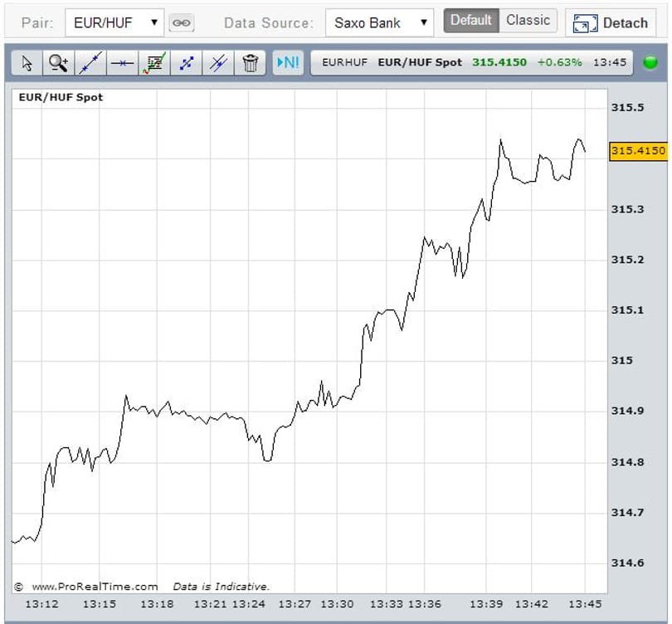Open the indicators chart tool
This screenshot has width=672, height=624.
point(154,63)
